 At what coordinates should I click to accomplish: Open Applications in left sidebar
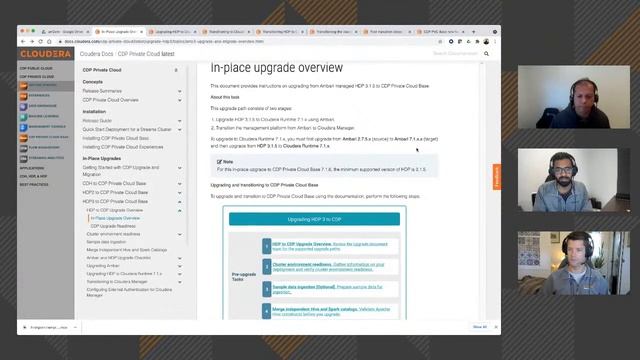pos(32,168)
